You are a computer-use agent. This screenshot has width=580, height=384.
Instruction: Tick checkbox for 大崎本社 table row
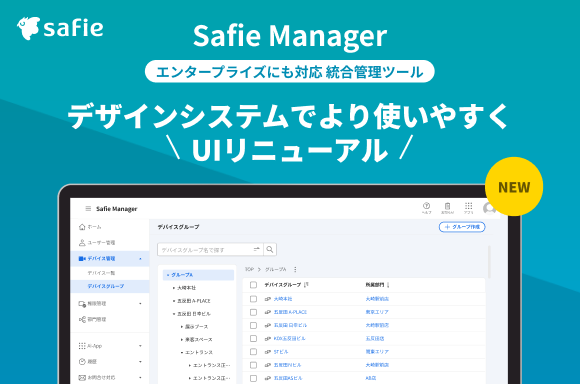point(253,299)
